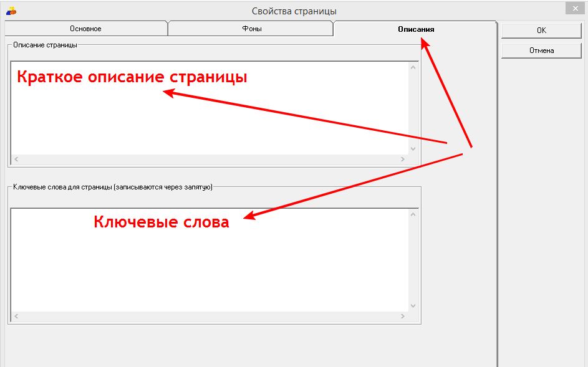Open the Фоны tab

point(251,29)
